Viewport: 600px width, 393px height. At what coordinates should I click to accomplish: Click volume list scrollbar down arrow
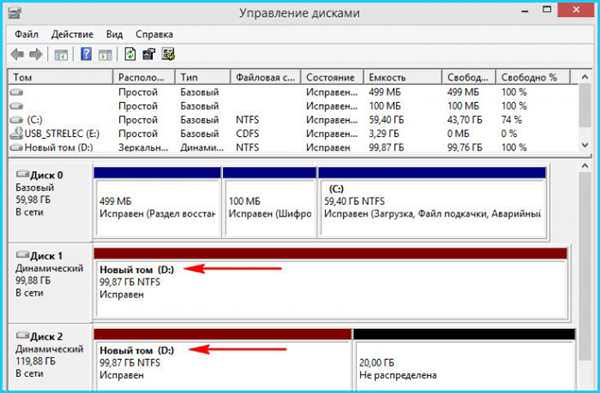pyautogui.click(x=585, y=145)
